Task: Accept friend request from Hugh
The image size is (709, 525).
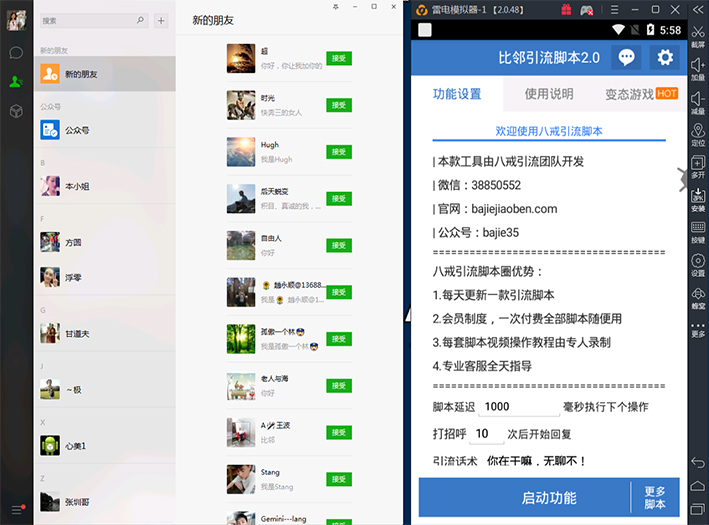Action: [339, 152]
